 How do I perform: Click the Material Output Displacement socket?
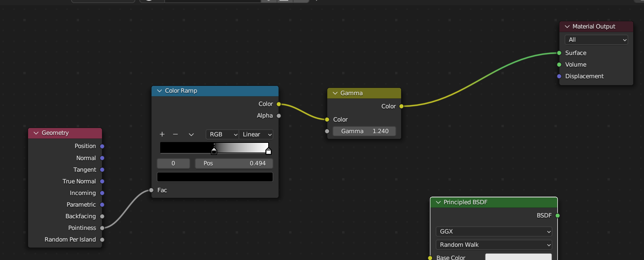[559, 76]
